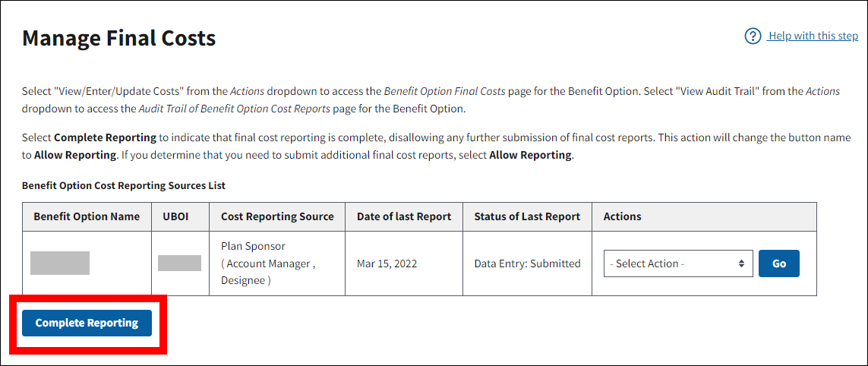Click the Benefit Option Cost Reporting Sources List title
The image size is (868, 366).
124,185
